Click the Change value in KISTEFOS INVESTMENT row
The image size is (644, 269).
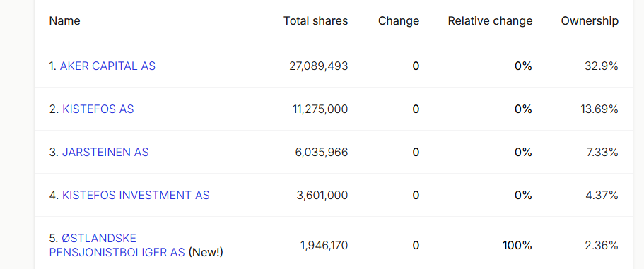416,195
